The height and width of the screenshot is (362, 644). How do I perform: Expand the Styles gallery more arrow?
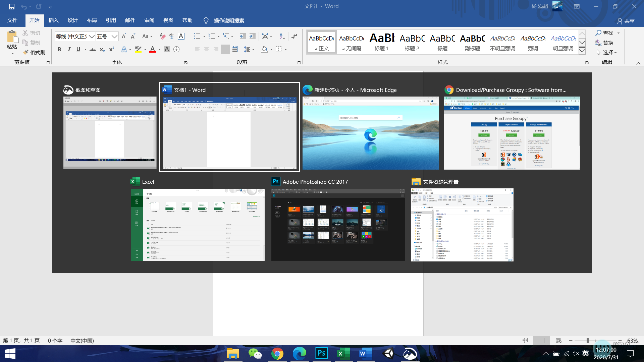[582, 51]
